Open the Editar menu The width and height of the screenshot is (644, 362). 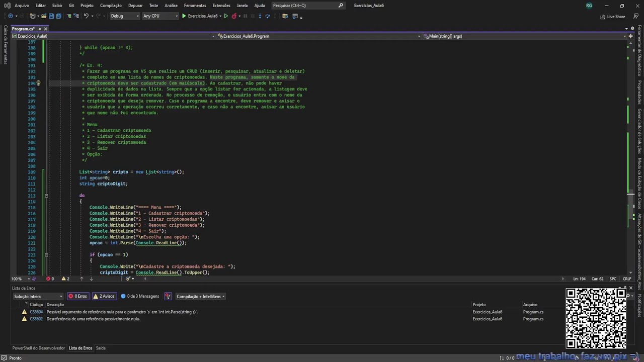coord(41,6)
